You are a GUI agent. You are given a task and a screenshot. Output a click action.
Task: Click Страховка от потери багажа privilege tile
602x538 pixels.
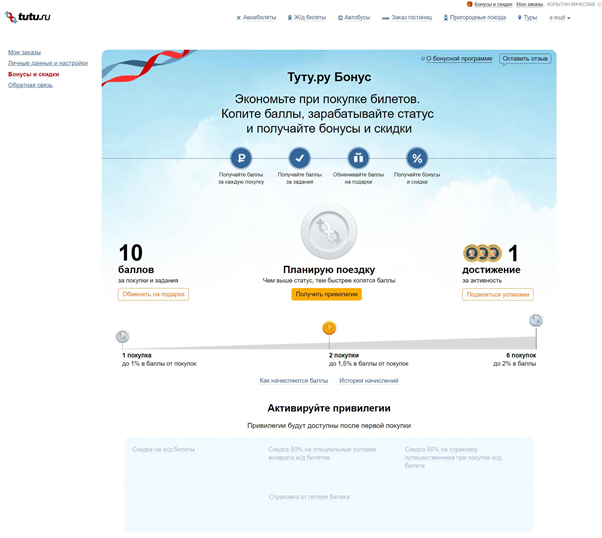coord(329,508)
